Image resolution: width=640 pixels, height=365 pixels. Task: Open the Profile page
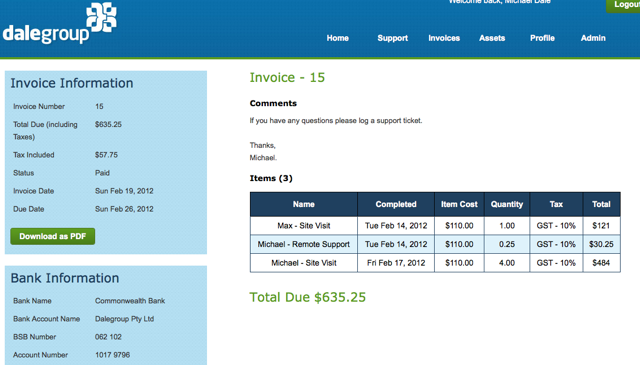pos(542,38)
